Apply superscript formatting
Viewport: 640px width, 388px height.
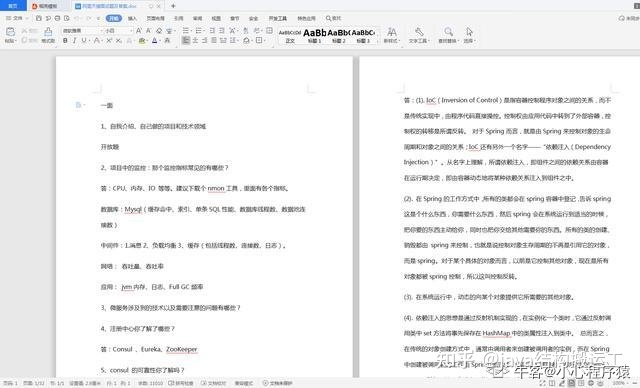109,40
